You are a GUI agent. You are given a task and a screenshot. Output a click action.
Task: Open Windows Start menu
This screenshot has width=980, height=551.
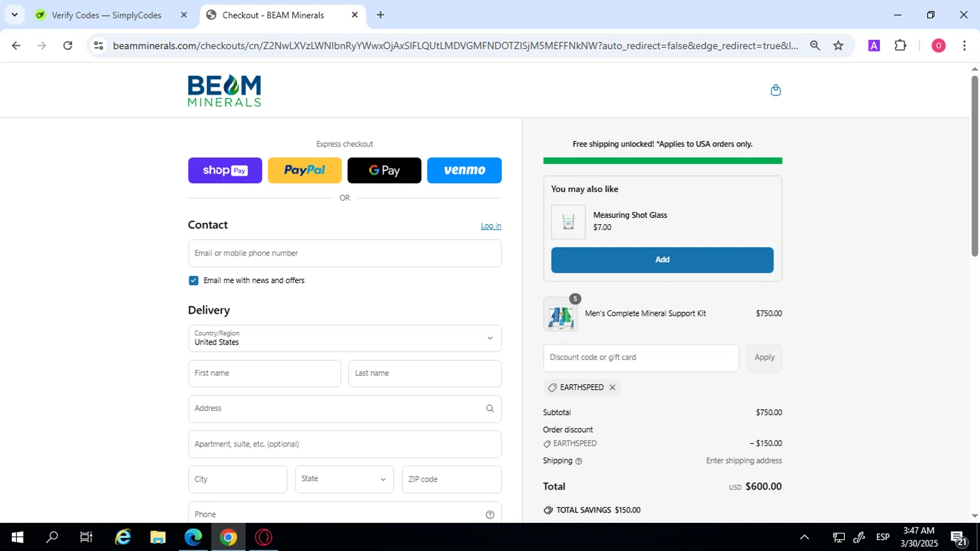[x=17, y=537]
